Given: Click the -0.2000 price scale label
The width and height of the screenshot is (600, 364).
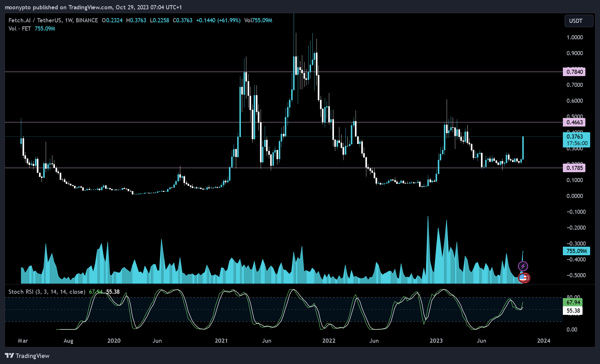Looking at the screenshot, I should (x=576, y=227).
